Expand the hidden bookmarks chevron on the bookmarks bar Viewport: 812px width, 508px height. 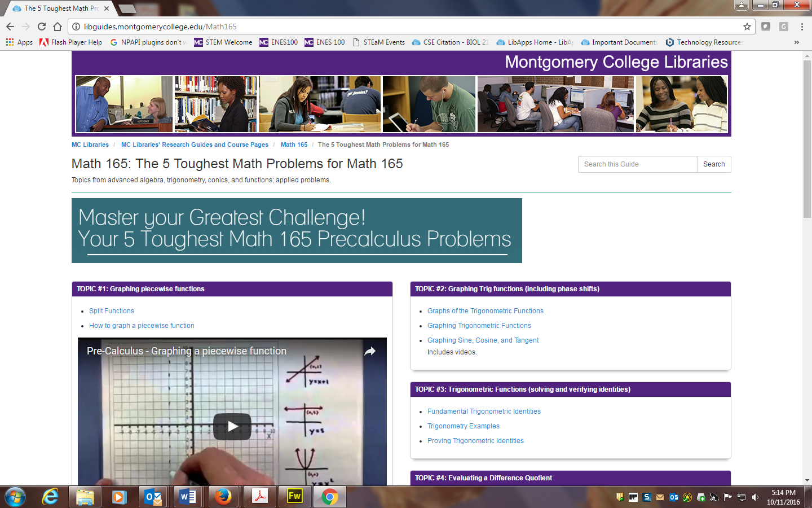pos(796,42)
